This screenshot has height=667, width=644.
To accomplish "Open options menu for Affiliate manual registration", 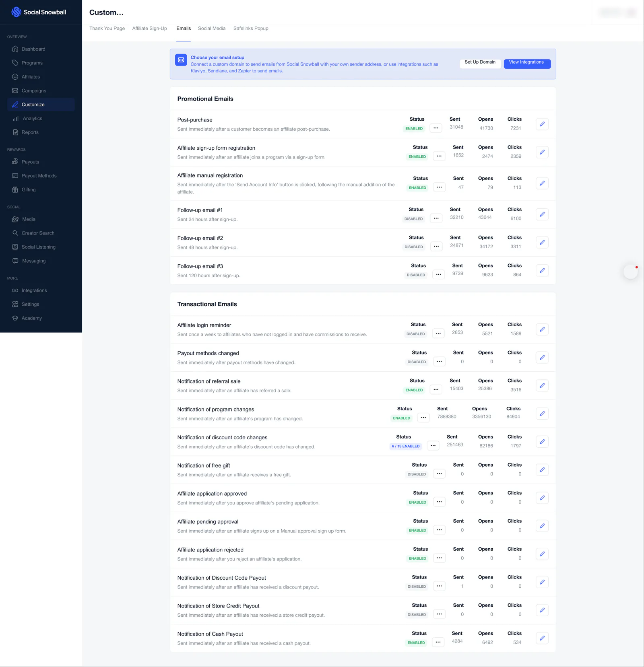I will pos(439,187).
